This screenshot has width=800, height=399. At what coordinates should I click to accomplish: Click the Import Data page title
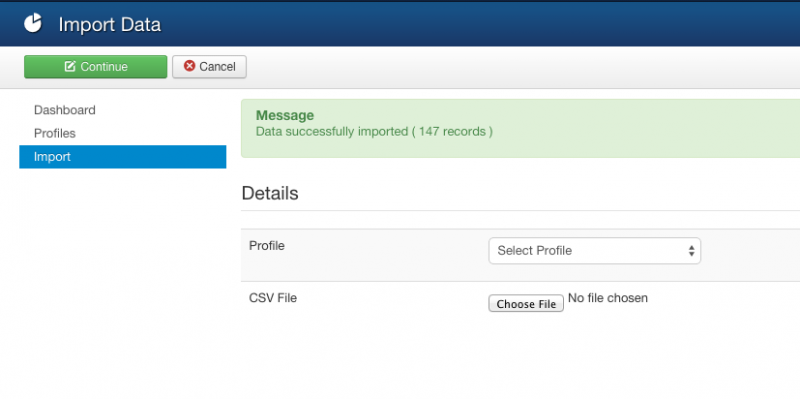coord(110,24)
